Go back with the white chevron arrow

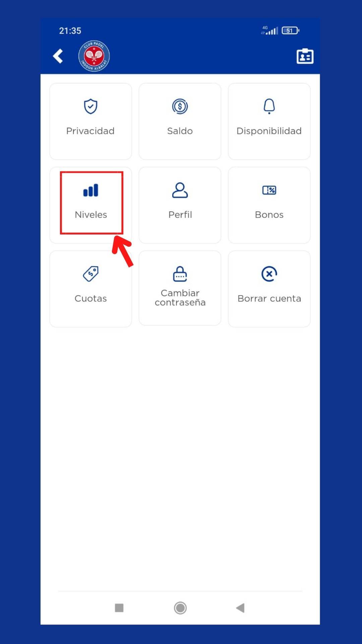[x=58, y=56]
